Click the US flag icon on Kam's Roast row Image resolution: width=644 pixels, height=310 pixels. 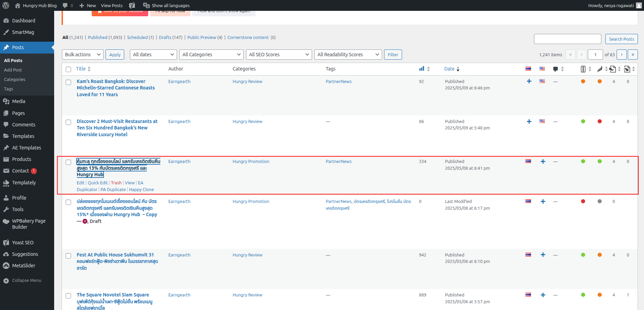coord(542,81)
